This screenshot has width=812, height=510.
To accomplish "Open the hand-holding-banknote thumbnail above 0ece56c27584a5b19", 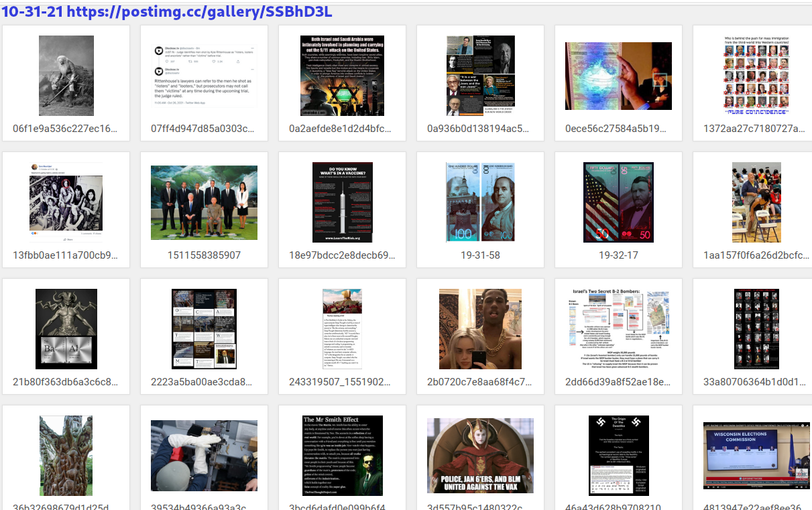I will [x=619, y=76].
